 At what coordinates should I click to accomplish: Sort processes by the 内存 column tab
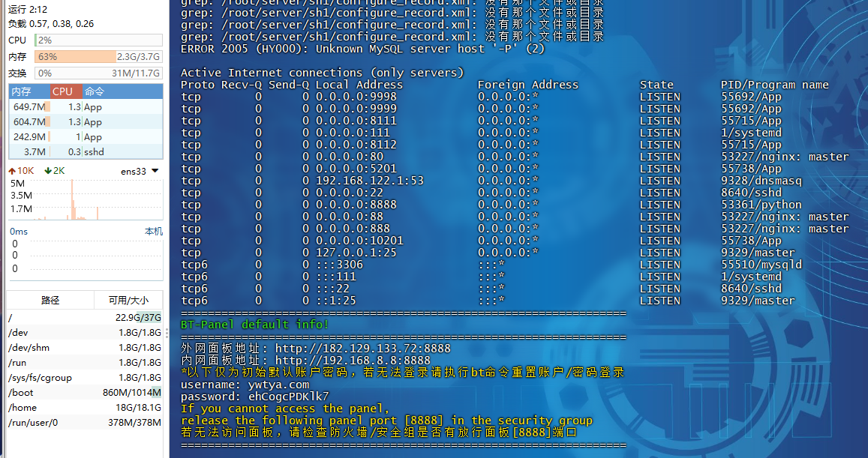coord(29,91)
